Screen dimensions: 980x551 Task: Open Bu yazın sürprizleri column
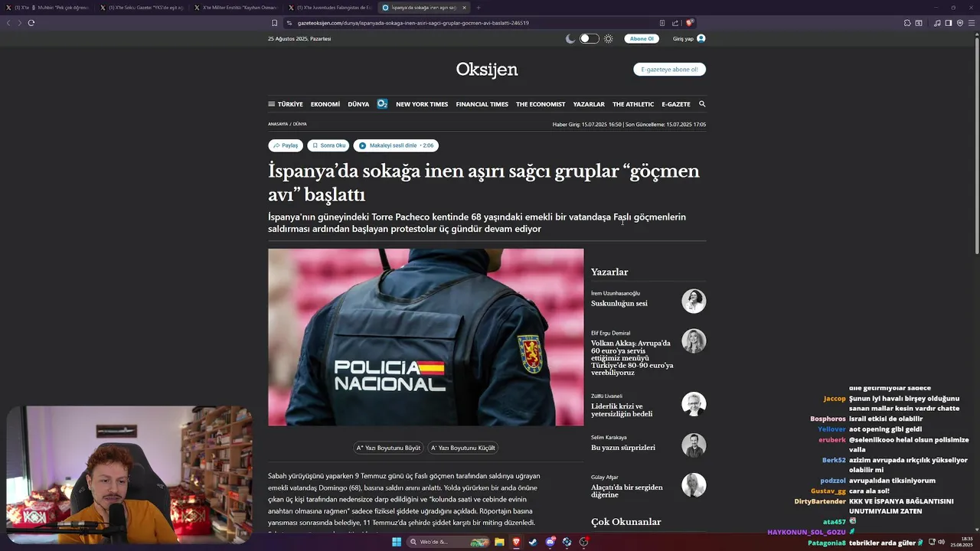click(x=623, y=448)
